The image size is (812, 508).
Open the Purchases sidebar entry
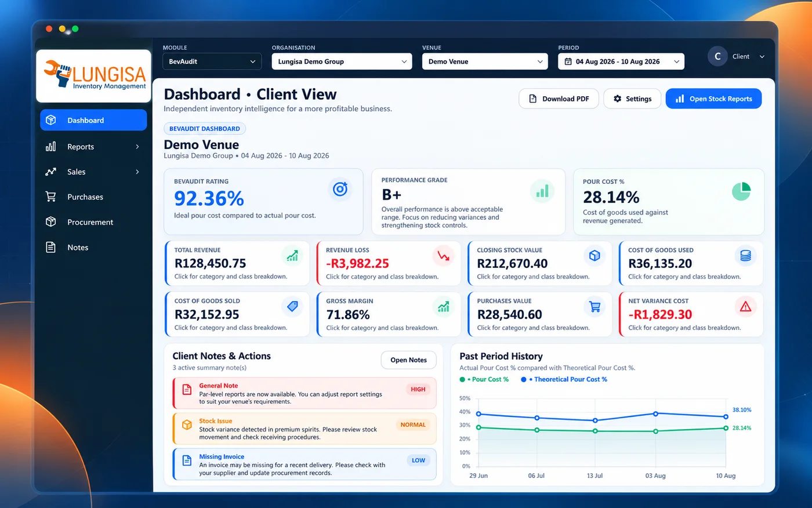(x=93, y=197)
